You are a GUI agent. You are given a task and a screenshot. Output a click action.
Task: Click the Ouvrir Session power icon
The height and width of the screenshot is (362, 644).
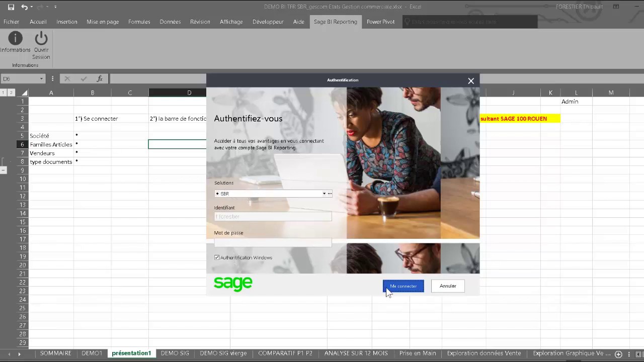pyautogui.click(x=41, y=38)
